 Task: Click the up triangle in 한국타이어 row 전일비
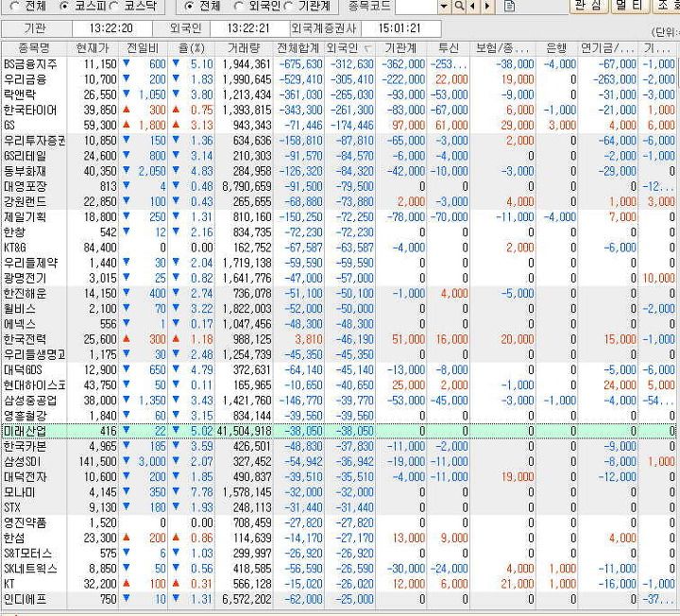[x=127, y=110]
